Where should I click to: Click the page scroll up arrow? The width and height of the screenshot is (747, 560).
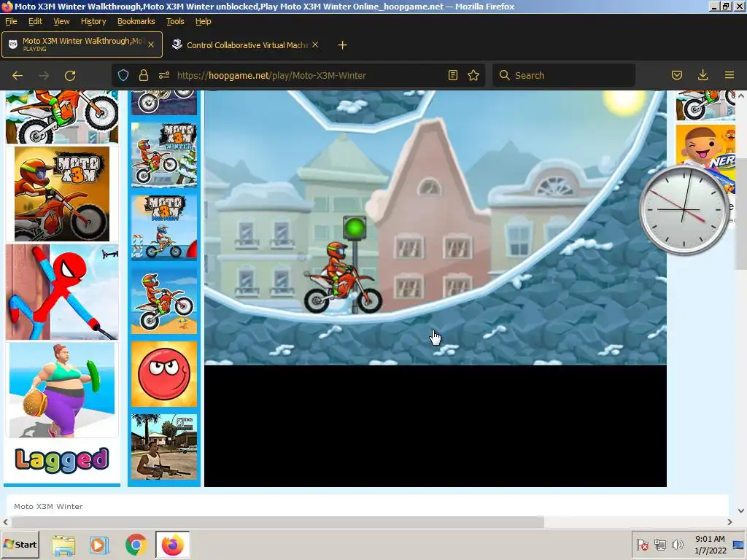(x=741, y=96)
